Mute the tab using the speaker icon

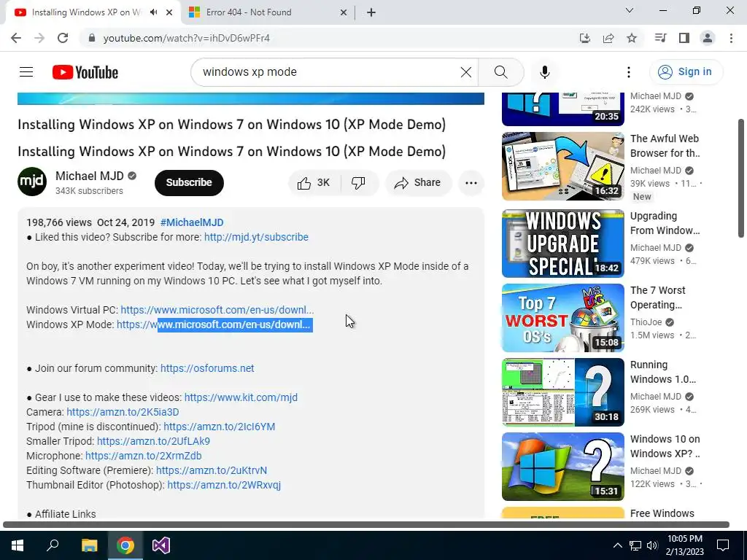tap(153, 12)
